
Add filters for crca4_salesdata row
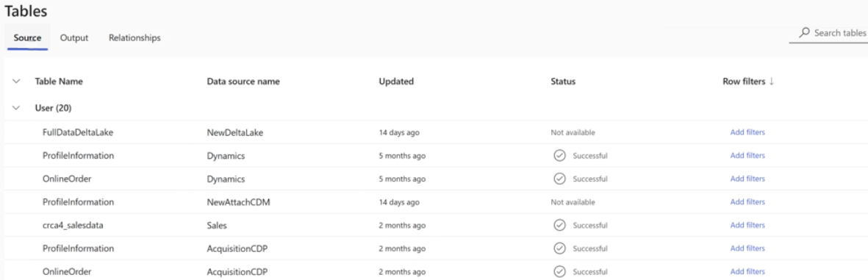747,225
